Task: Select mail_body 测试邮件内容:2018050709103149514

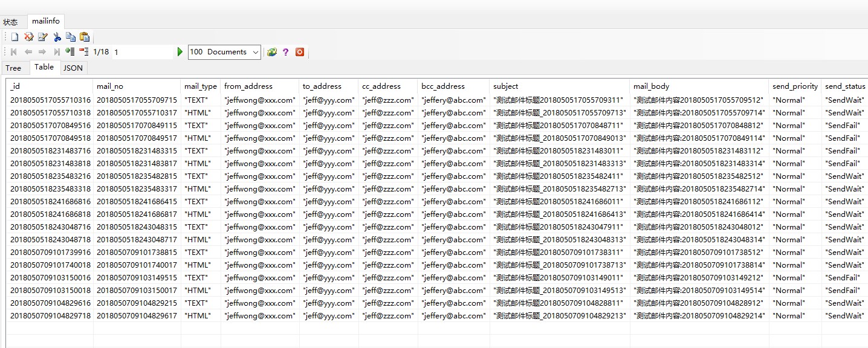Action: pyautogui.click(x=699, y=291)
